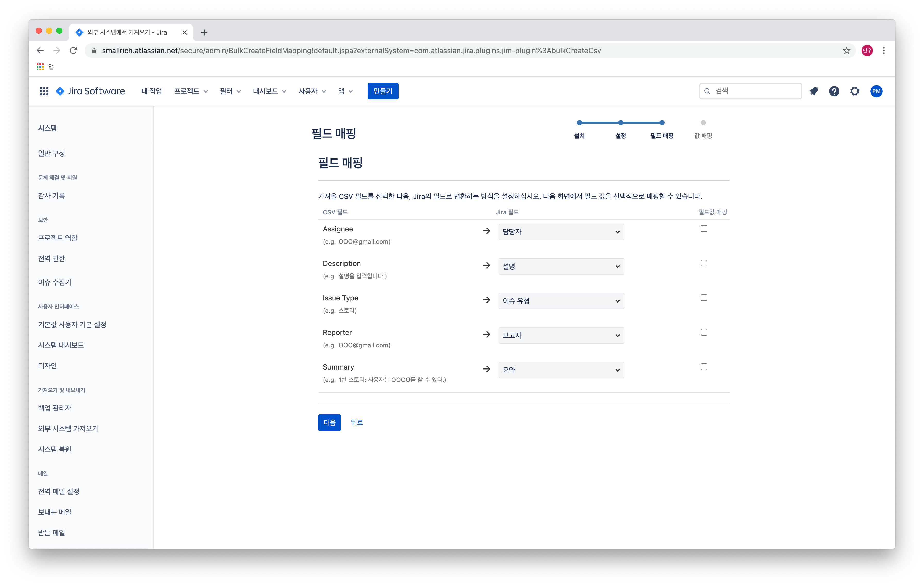Click the 다음 button
The image size is (924, 587).
(x=329, y=423)
